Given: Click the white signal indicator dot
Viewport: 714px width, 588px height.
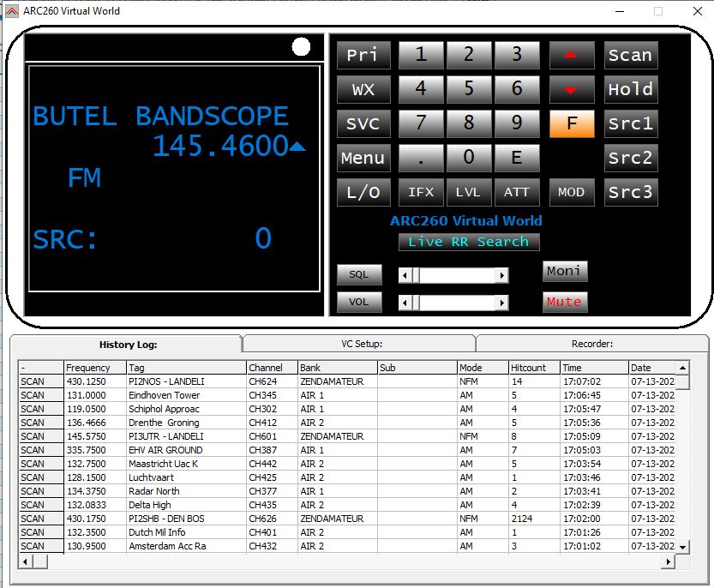Looking at the screenshot, I should (301, 46).
